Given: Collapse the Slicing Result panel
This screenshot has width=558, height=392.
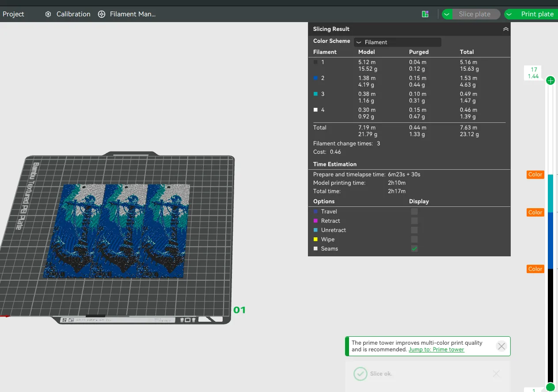Looking at the screenshot, I should click(506, 29).
